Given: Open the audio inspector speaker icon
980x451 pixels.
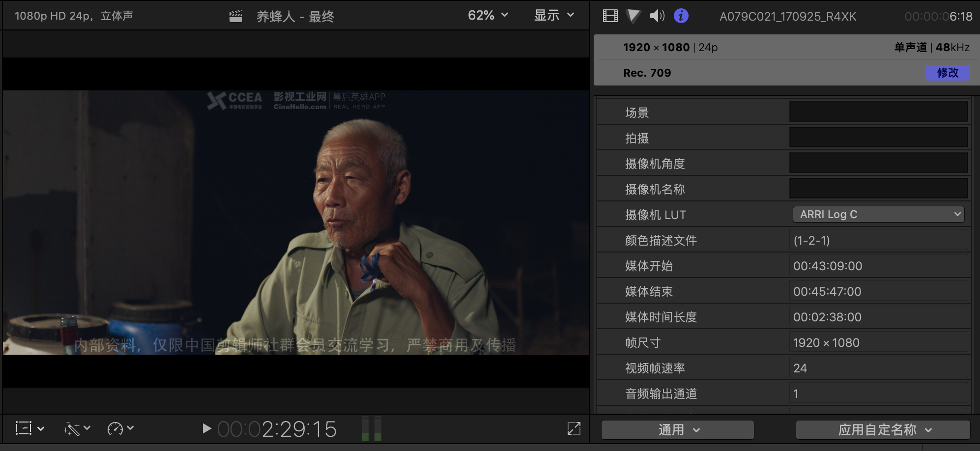Looking at the screenshot, I should [x=657, y=16].
